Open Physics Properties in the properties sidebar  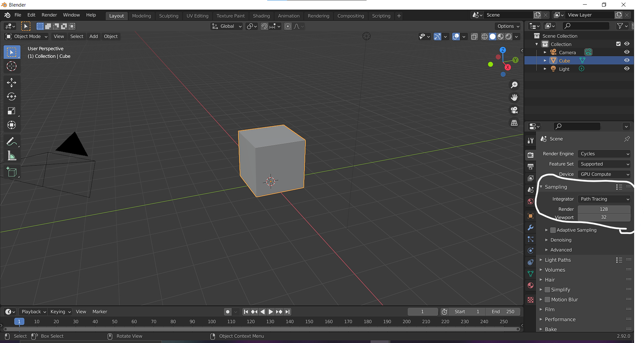point(530,250)
